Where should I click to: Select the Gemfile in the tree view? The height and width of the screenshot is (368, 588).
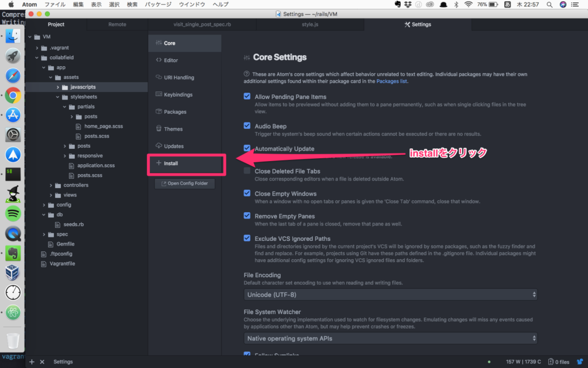pos(57,244)
